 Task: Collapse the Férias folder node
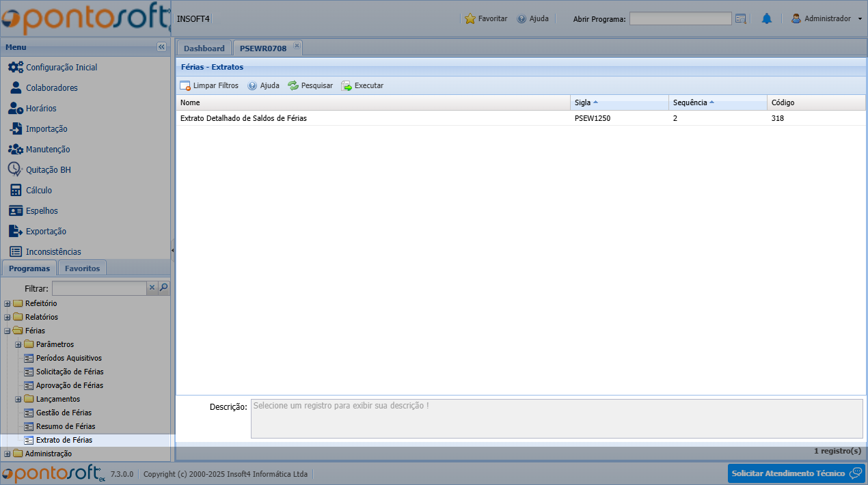click(8, 331)
